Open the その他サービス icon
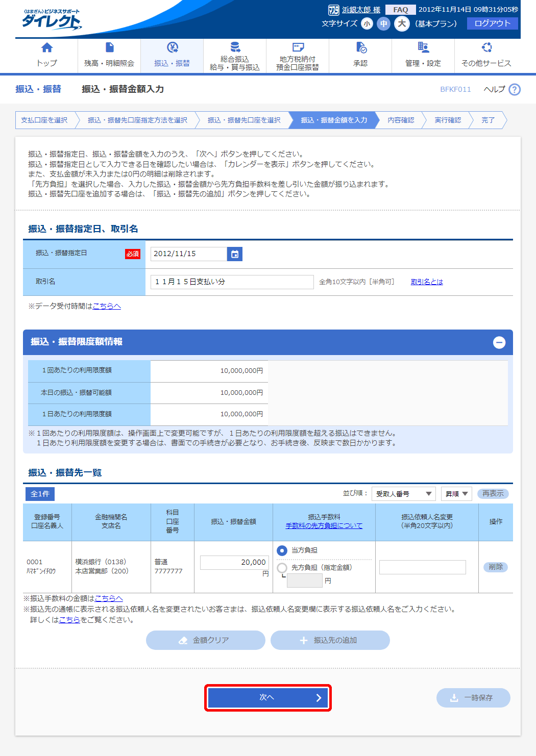This screenshot has width=536, height=756. point(486,48)
